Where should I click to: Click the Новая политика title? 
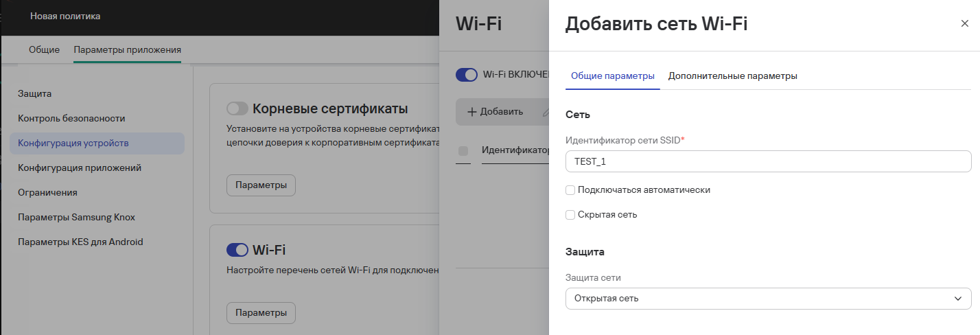[65, 16]
